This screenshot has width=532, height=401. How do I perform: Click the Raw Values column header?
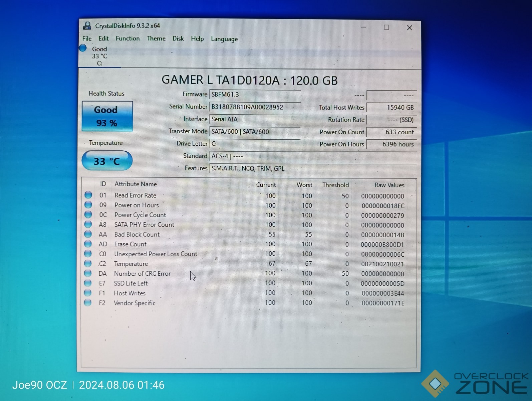tap(389, 185)
